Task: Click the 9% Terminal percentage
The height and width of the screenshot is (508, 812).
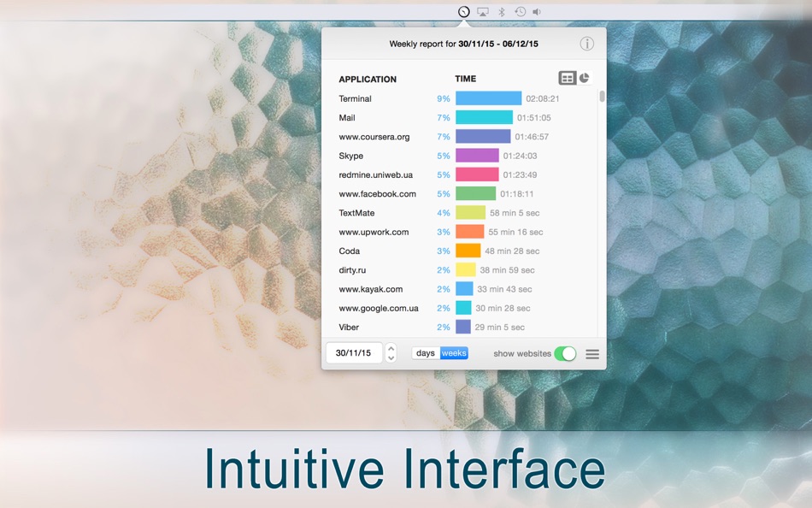Action: 444,98
